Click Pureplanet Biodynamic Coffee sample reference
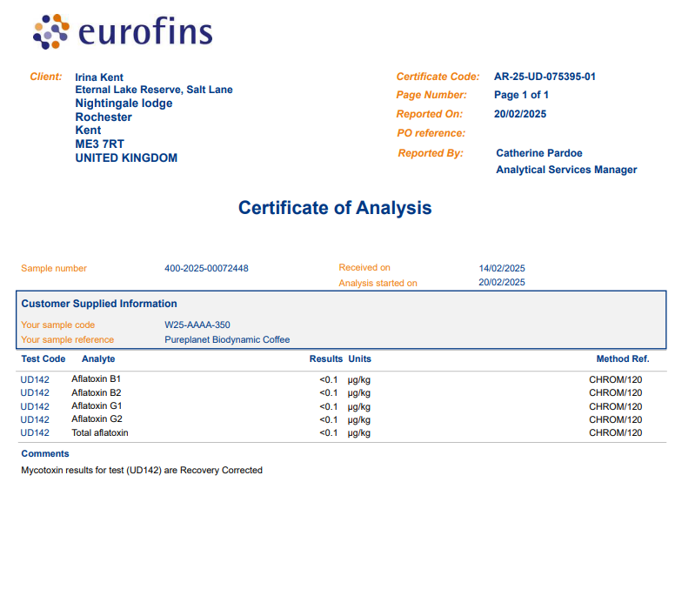Viewport: 675px width, 616px height. click(227, 340)
